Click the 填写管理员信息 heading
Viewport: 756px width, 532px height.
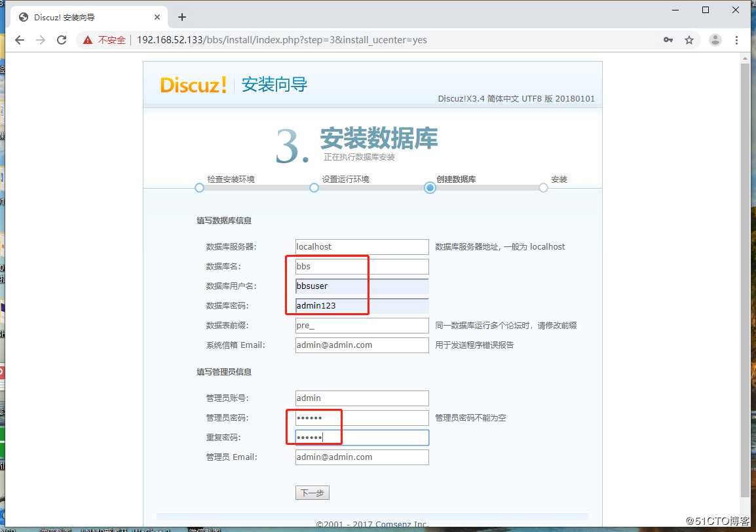pyautogui.click(x=224, y=372)
